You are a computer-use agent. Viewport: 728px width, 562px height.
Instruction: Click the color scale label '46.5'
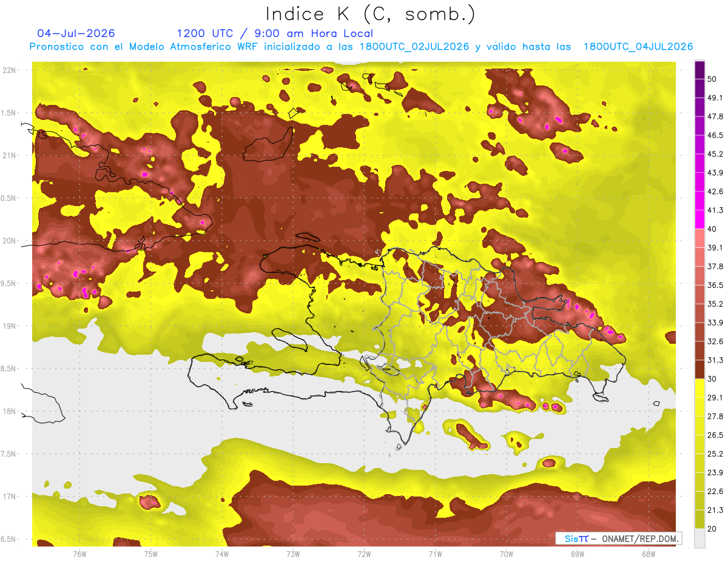click(x=715, y=135)
